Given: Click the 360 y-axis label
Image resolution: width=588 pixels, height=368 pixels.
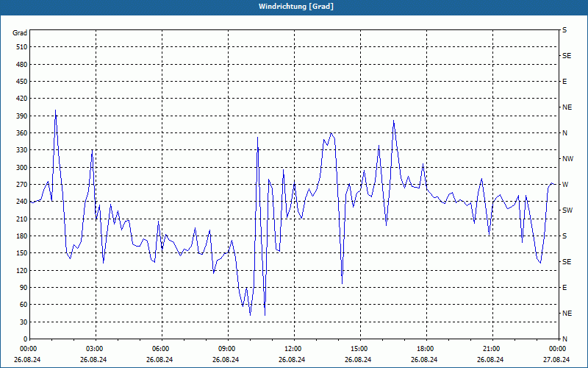Looking at the screenshot, I should coord(22,133).
